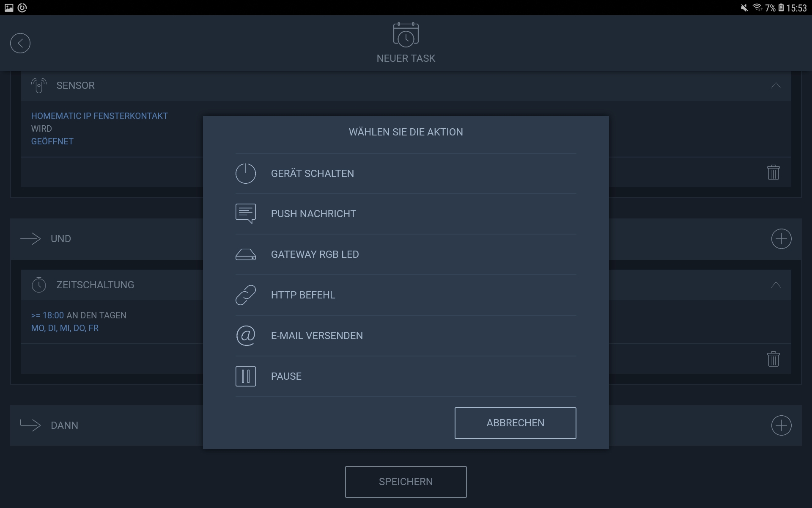
Task: Add action with DANN plus icon
Action: pos(781,425)
